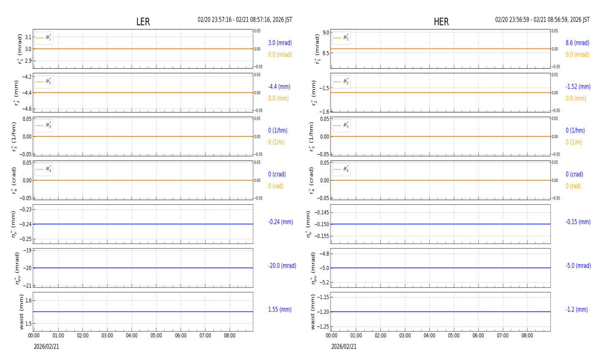Click the ∂r1* legend in the HER plot
Viewport: 595px width, 364px height.
coord(341,38)
